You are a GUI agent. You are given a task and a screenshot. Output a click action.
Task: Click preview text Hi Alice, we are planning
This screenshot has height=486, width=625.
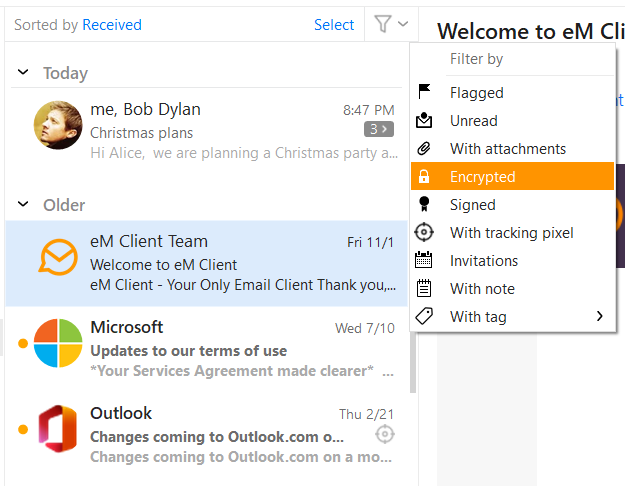tap(244, 153)
